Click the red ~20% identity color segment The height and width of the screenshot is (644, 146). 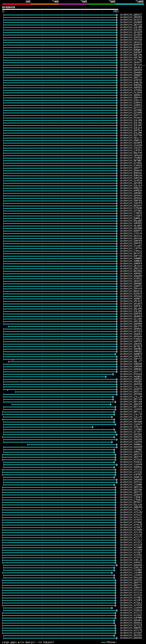(16, 4)
